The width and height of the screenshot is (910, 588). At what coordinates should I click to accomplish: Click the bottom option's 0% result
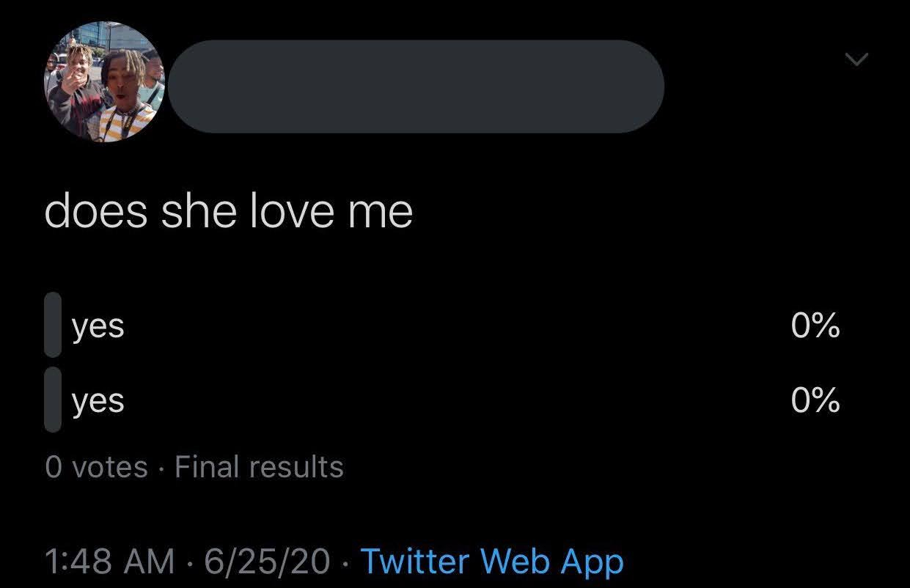[815, 400]
